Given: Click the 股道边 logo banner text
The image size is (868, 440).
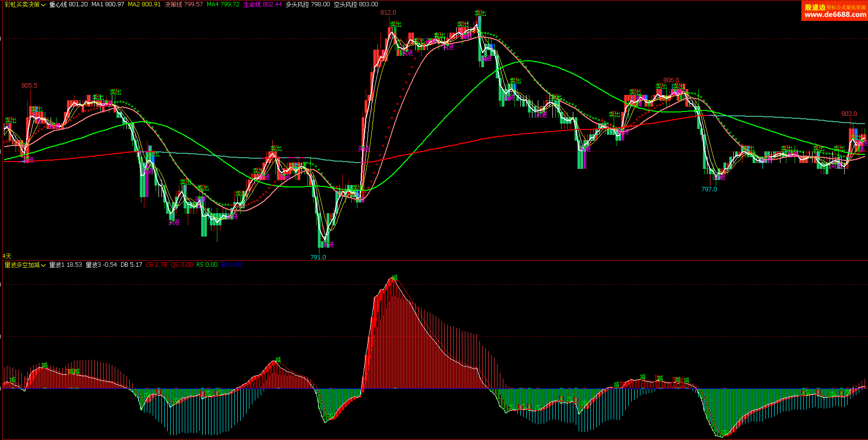Looking at the screenshot, I should click(815, 7).
